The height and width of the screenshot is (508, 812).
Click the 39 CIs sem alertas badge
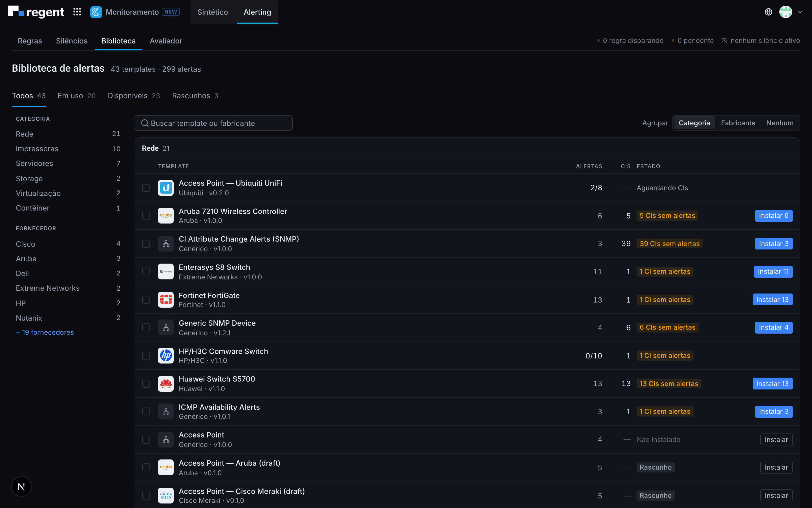point(669,244)
